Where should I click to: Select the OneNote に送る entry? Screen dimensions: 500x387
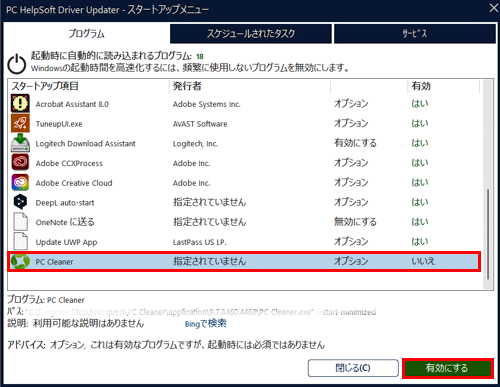click(65, 222)
